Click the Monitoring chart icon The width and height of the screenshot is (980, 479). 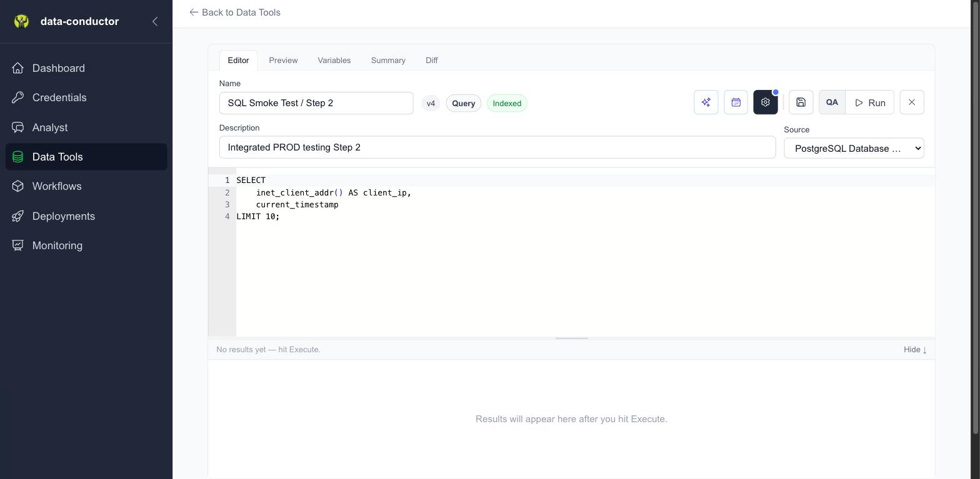(x=18, y=245)
